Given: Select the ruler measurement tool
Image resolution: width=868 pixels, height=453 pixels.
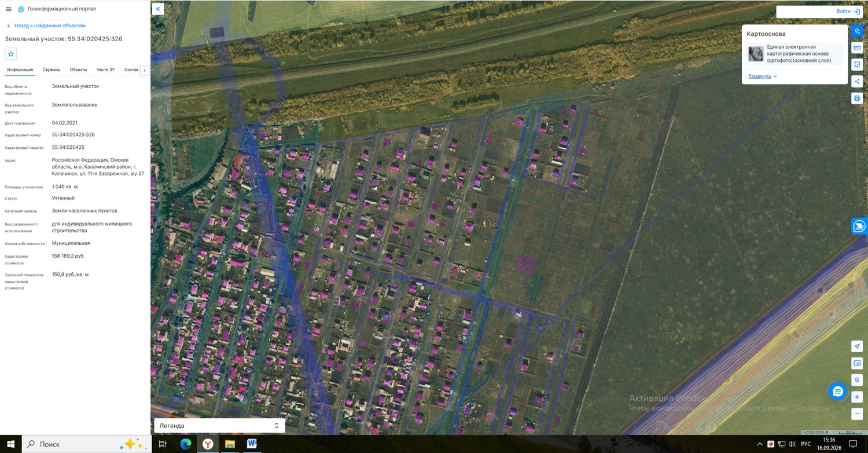Looking at the screenshot, I should (857, 48).
